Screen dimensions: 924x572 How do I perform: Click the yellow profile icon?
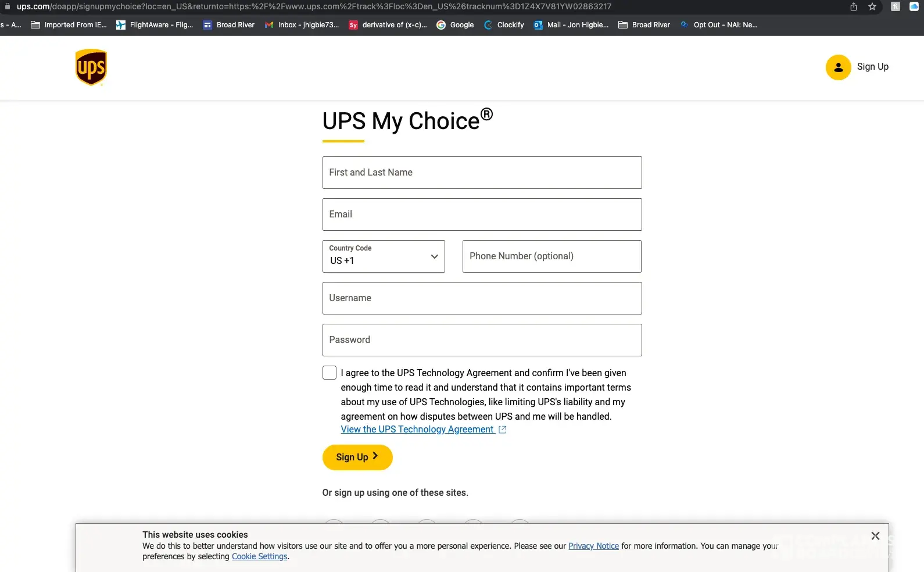click(x=838, y=67)
